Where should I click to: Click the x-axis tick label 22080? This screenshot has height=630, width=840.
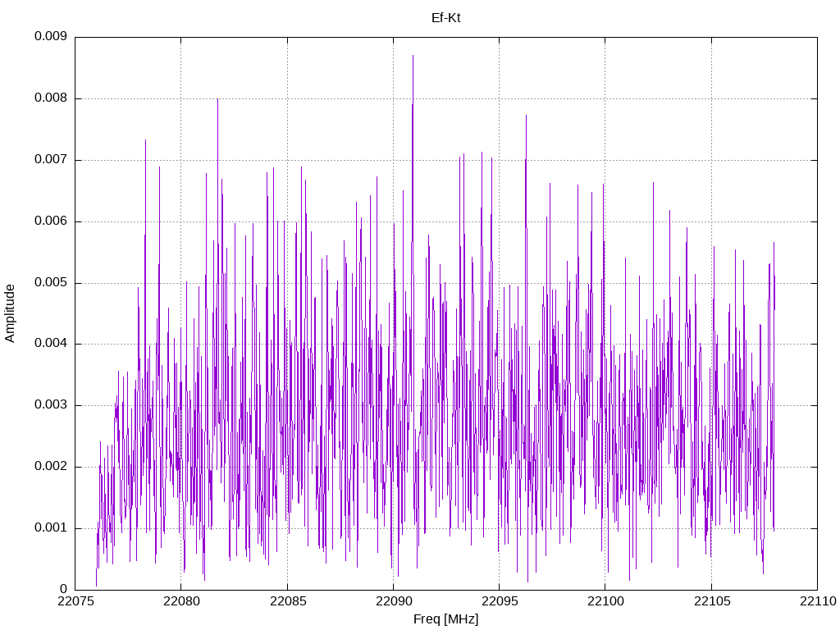[x=181, y=601]
